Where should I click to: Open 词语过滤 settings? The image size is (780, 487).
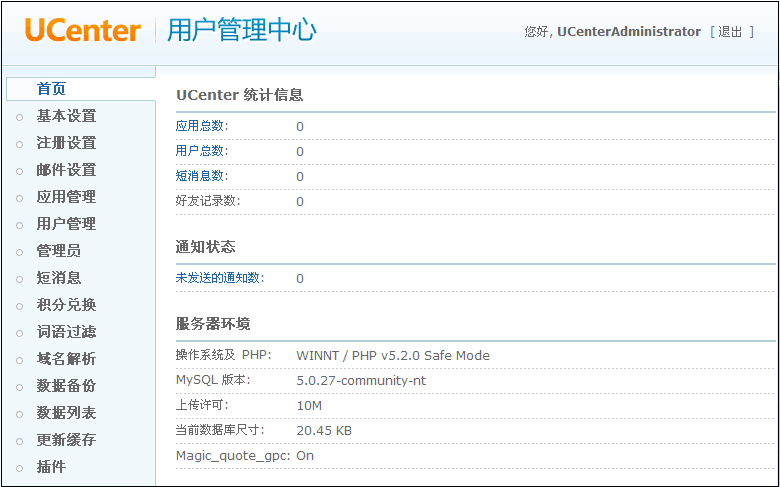click(x=66, y=332)
